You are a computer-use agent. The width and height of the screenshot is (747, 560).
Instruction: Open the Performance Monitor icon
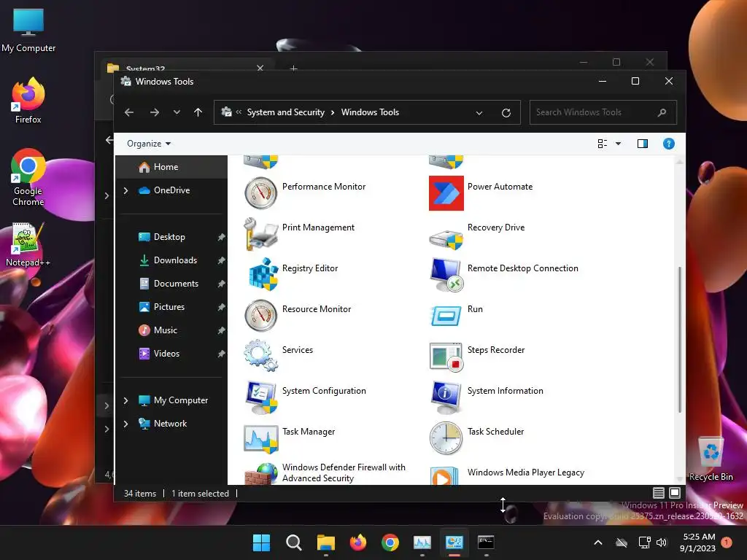click(x=260, y=192)
